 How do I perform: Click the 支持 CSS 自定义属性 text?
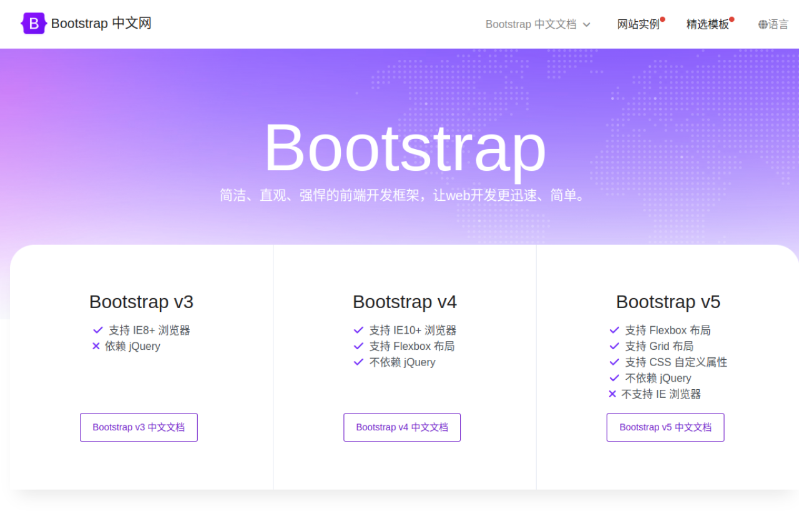click(x=676, y=362)
